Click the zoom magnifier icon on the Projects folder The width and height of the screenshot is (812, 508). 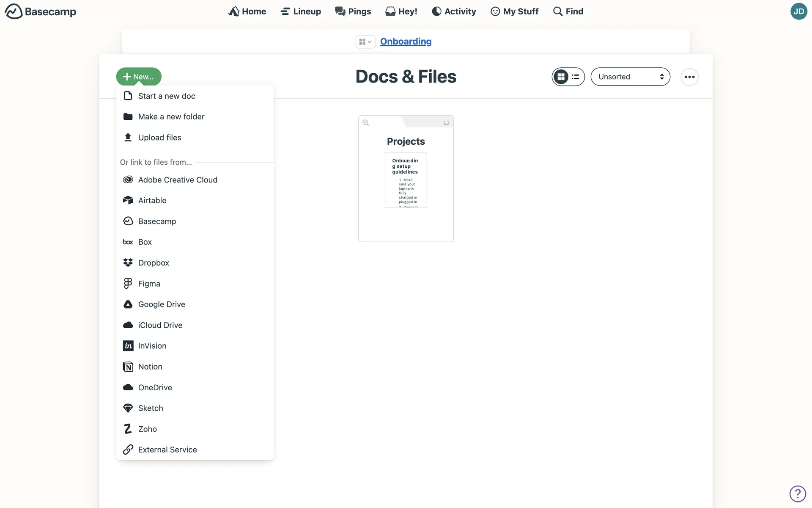pyautogui.click(x=366, y=123)
